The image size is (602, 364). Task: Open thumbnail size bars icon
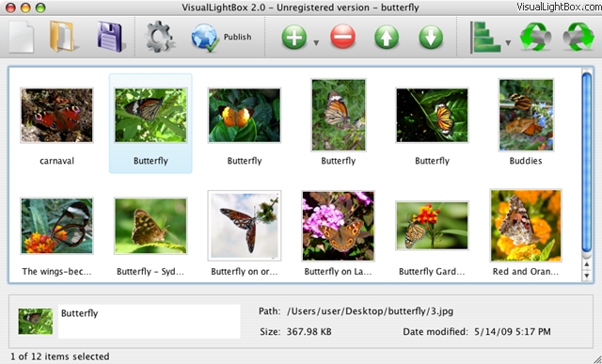click(x=485, y=37)
